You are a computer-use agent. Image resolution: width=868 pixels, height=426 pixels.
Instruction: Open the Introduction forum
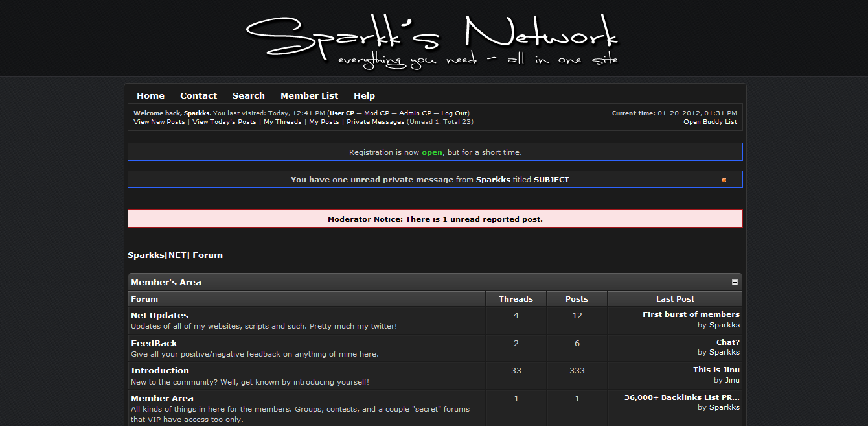[160, 371]
